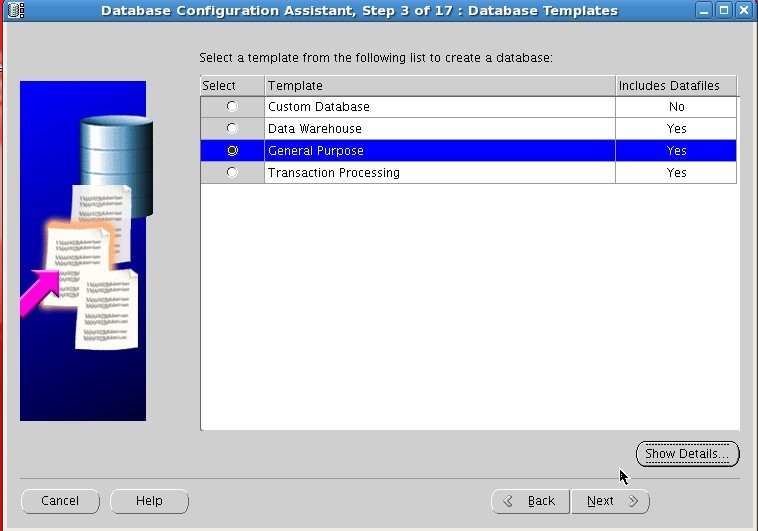Click the Yes cell for Transaction Processing

676,173
